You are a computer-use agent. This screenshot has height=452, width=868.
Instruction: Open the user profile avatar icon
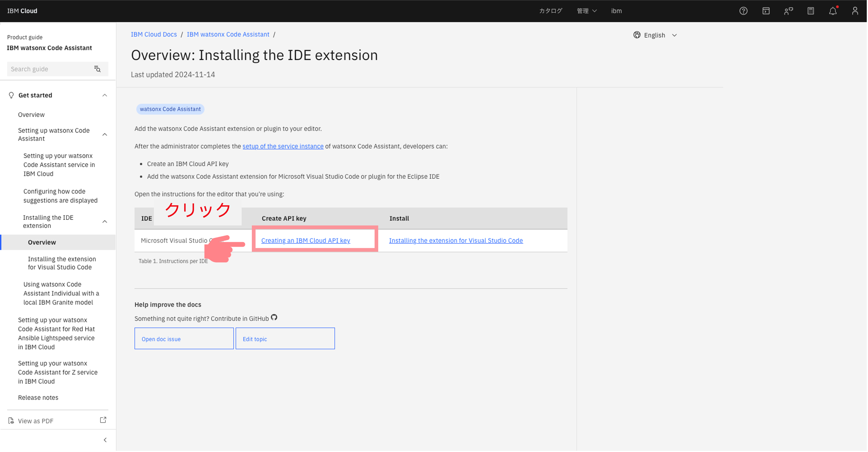(x=855, y=11)
